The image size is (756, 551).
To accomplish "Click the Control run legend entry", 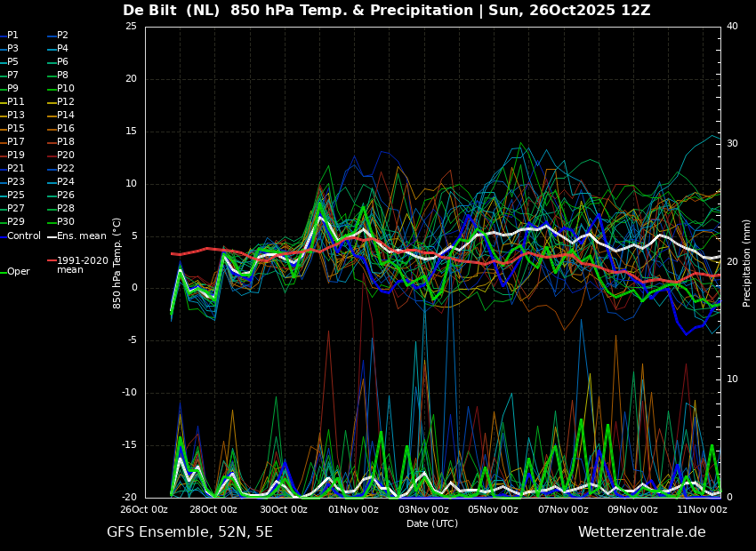I will click(x=20, y=236).
